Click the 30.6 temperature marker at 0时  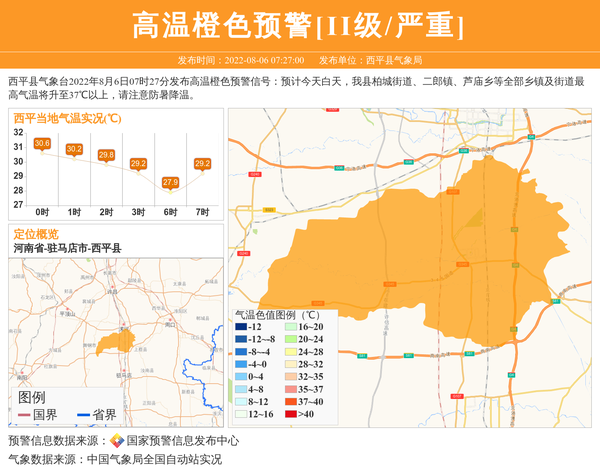point(42,144)
